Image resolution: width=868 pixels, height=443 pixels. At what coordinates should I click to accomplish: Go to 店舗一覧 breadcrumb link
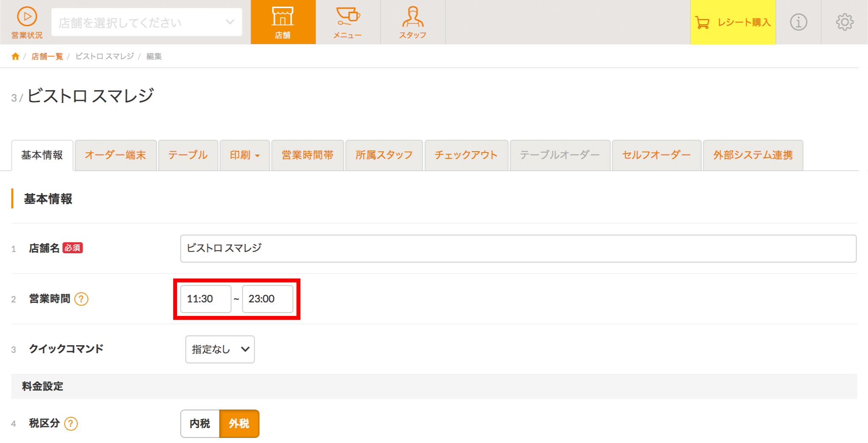click(x=47, y=56)
